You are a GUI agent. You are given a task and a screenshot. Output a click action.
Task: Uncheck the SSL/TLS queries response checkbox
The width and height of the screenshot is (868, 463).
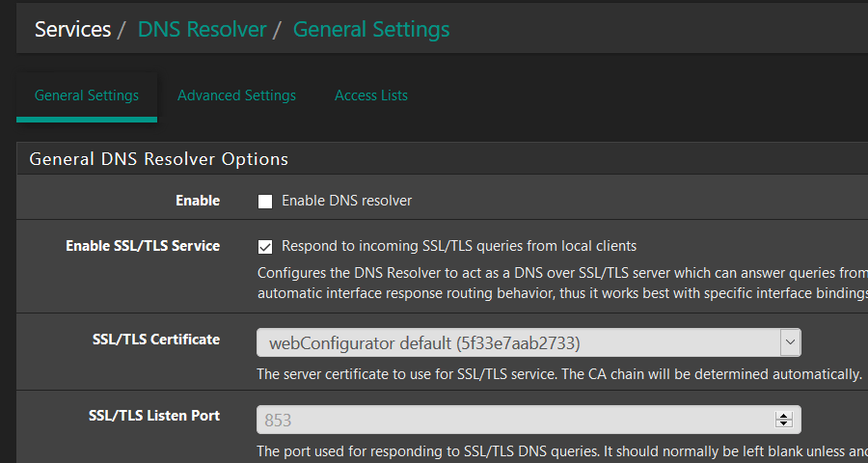[x=265, y=247]
